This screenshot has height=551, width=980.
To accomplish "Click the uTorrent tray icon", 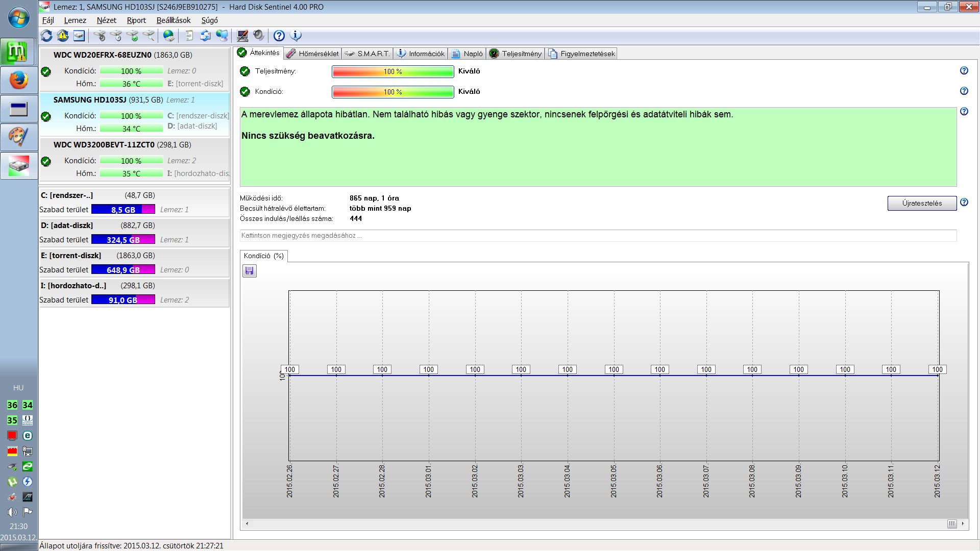I will (x=12, y=482).
